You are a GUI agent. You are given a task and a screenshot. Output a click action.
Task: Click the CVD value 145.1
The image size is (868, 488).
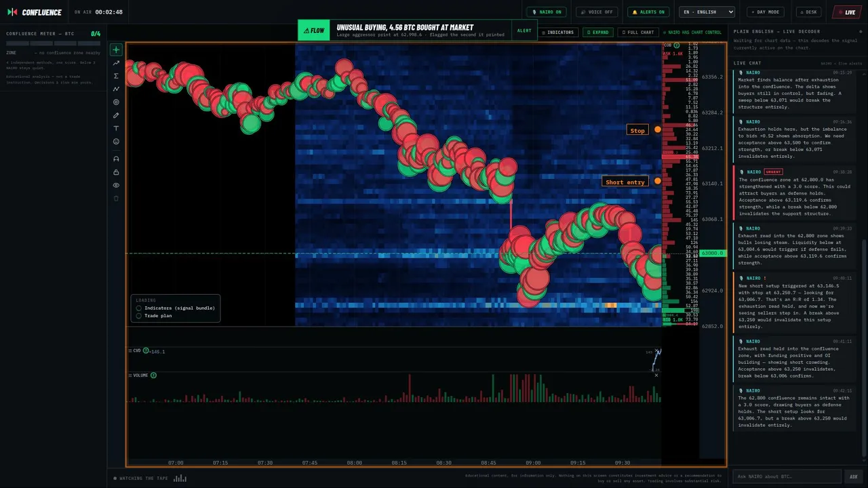[157, 351]
